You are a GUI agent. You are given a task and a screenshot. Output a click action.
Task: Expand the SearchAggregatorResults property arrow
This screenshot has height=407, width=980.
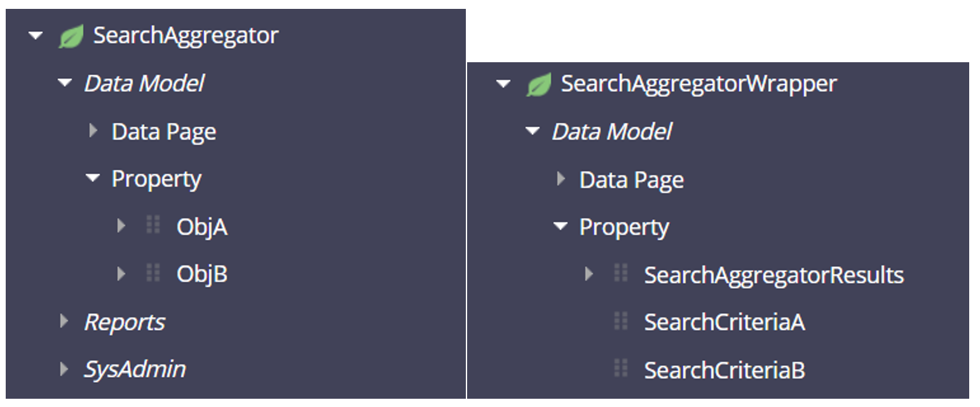click(589, 274)
